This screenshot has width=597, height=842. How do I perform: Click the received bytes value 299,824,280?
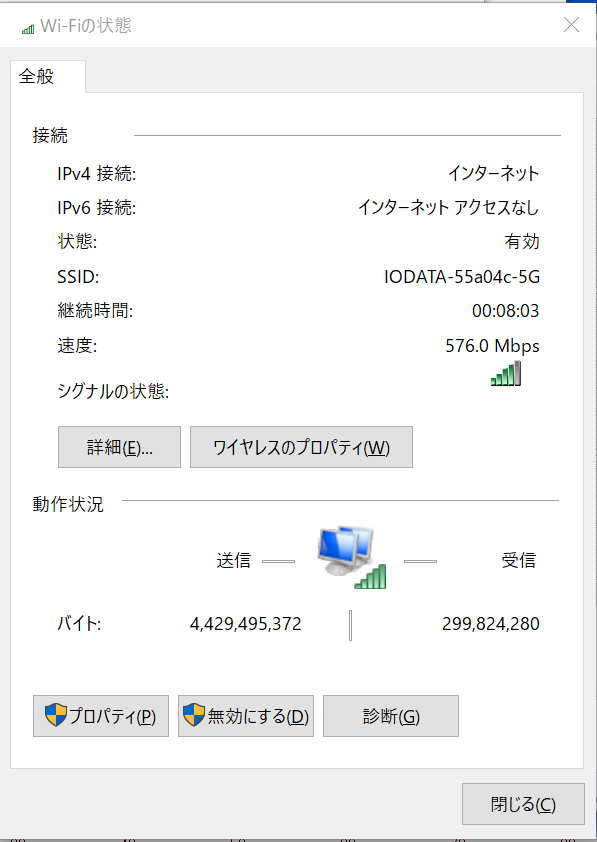[491, 623]
